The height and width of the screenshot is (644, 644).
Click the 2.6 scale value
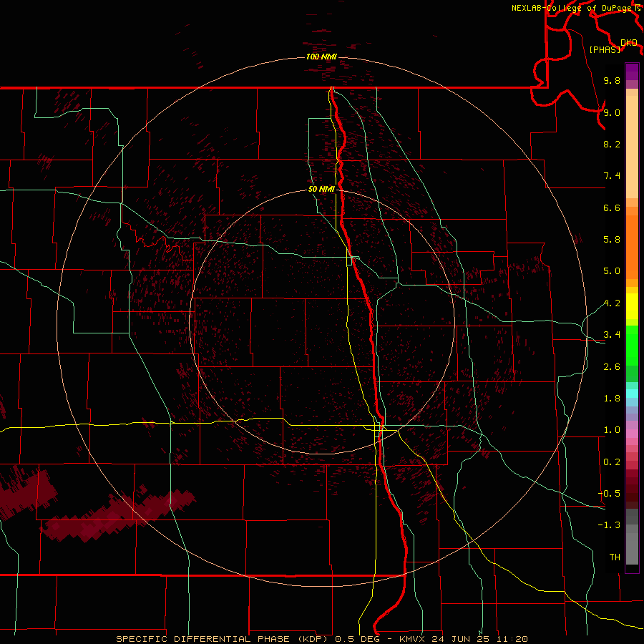[612, 367]
